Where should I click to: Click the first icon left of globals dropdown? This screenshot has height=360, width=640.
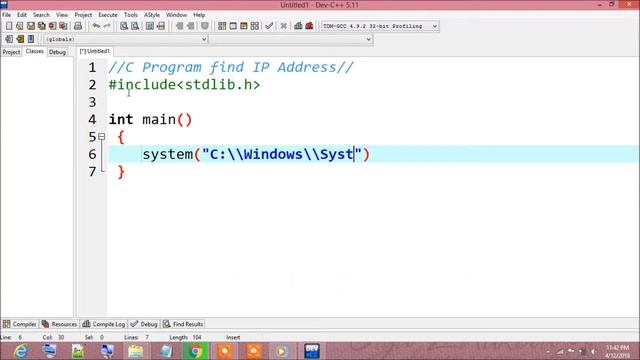point(9,39)
